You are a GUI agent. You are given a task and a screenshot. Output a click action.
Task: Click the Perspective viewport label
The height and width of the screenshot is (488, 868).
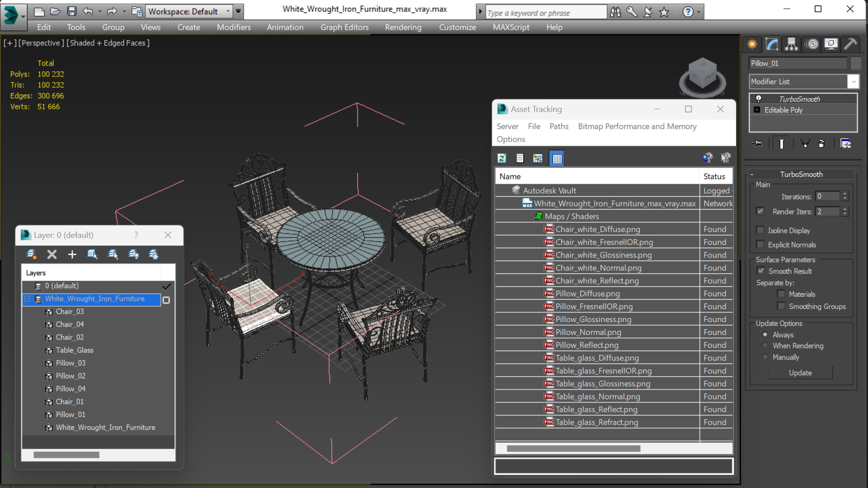click(x=41, y=43)
